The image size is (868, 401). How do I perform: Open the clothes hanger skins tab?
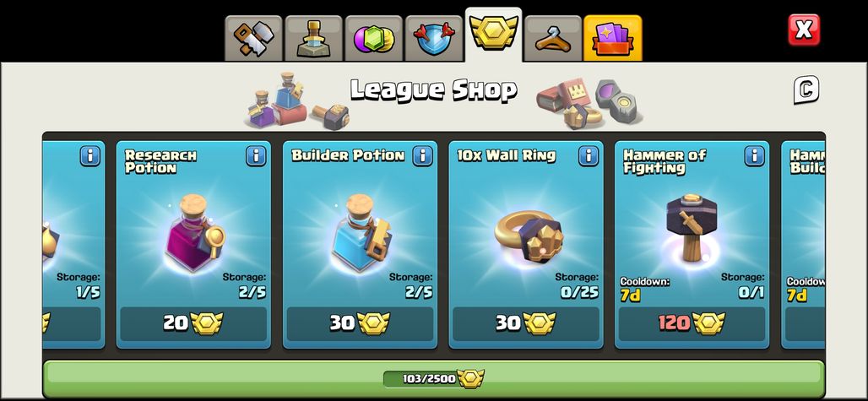coord(552,38)
